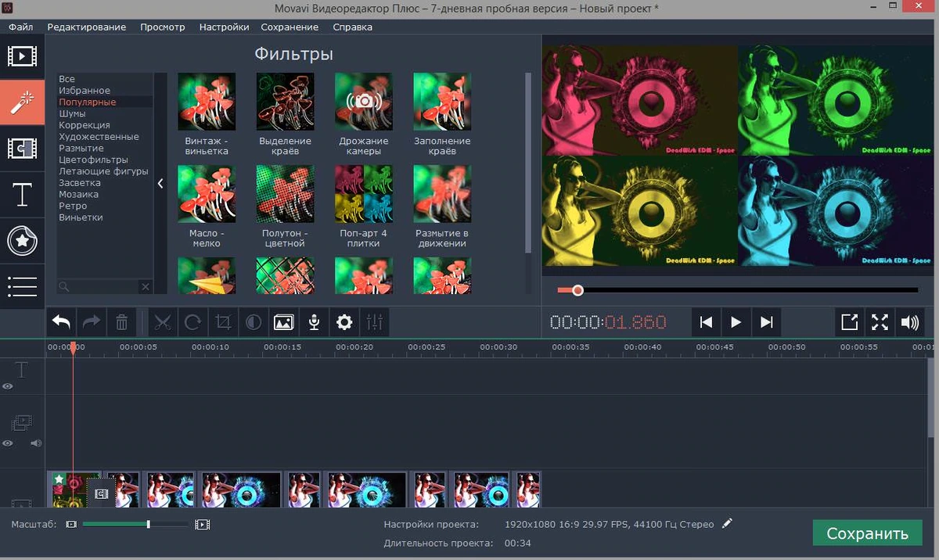This screenshot has height=560, width=939.
Task: Mute the overlay track speaker
Action: point(35,443)
